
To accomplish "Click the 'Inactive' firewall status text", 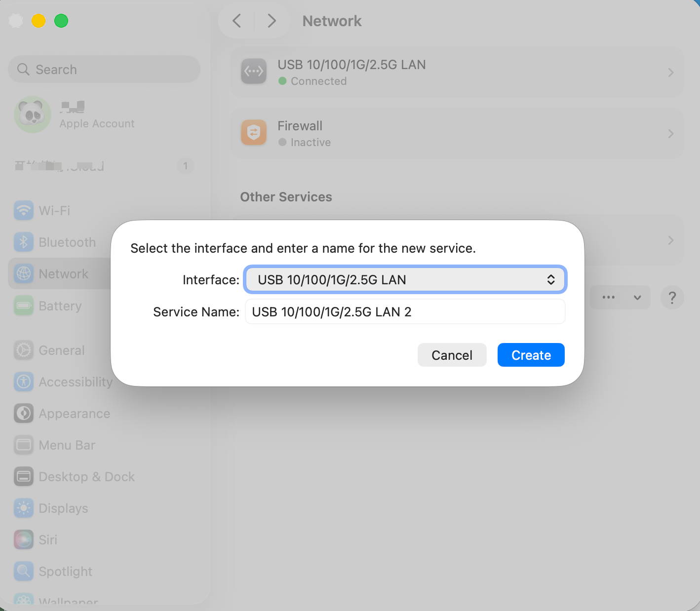I will coord(311,142).
